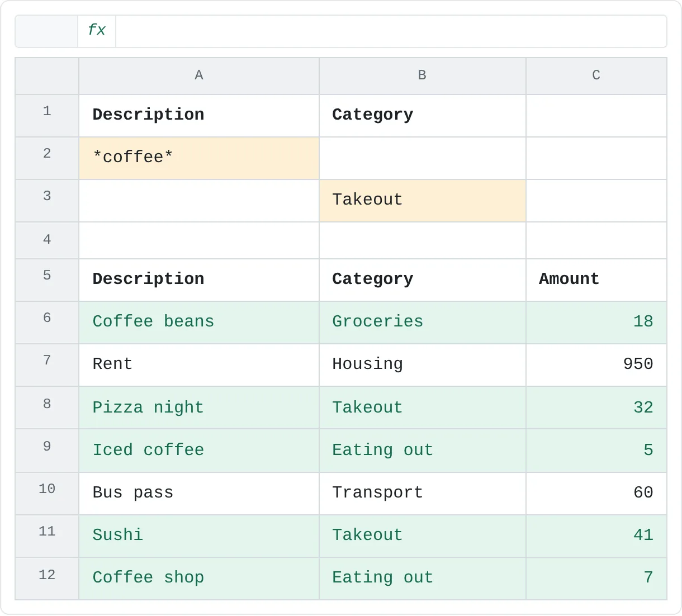Viewport: 682px width, 616px height.
Task: Click the Groceries cell
Action: pyautogui.click(x=423, y=323)
